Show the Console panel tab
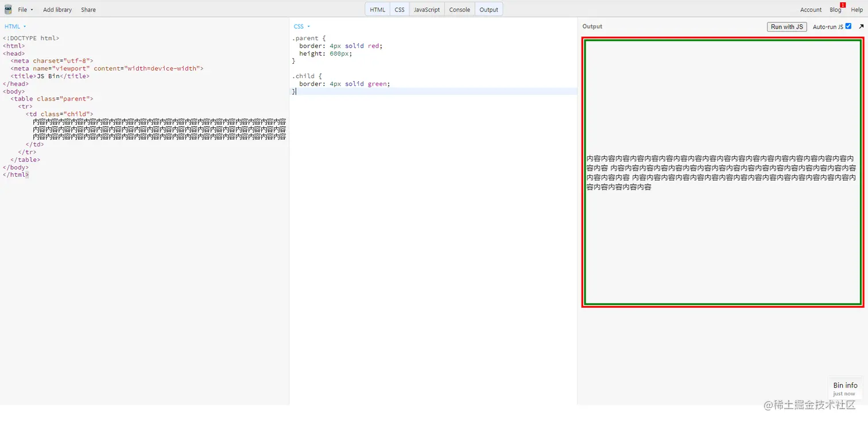Viewport: 868px width, 423px height. [x=460, y=9]
